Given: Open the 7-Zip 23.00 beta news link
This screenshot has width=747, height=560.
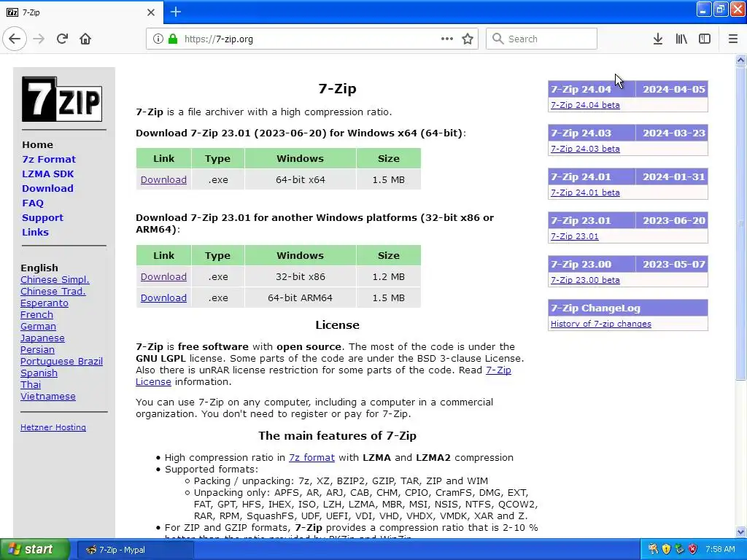Looking at the screenshot, I should point(585,280).
